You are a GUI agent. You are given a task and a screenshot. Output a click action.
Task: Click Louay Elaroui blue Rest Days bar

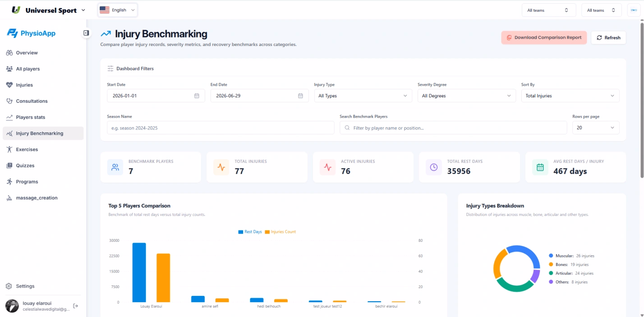(x=139, y=272)
